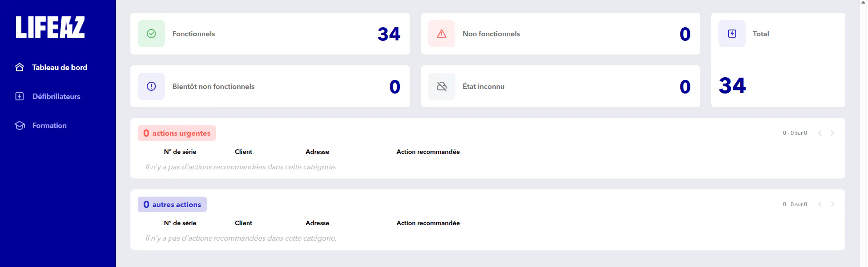Image resolution: width=868 pixels, height=267 pixels.
Task: Click the crossed-out cloud État inconnu icon
Action: coord(442,86)
